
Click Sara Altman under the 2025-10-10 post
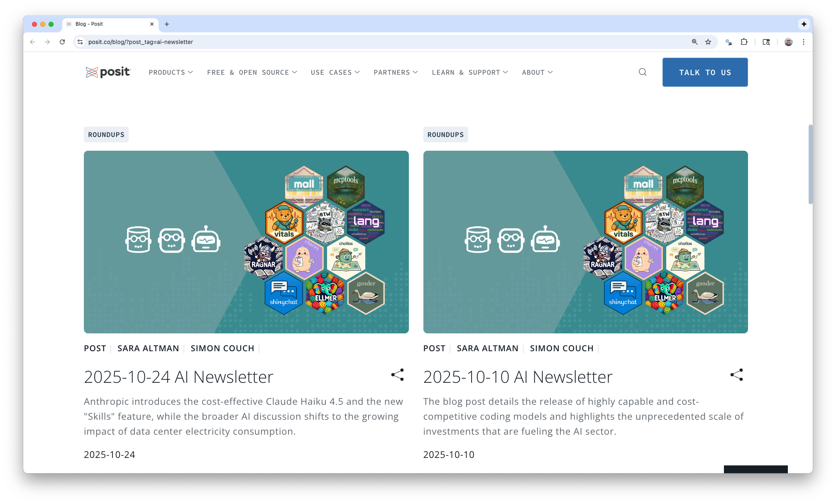[x=487, y=348]
